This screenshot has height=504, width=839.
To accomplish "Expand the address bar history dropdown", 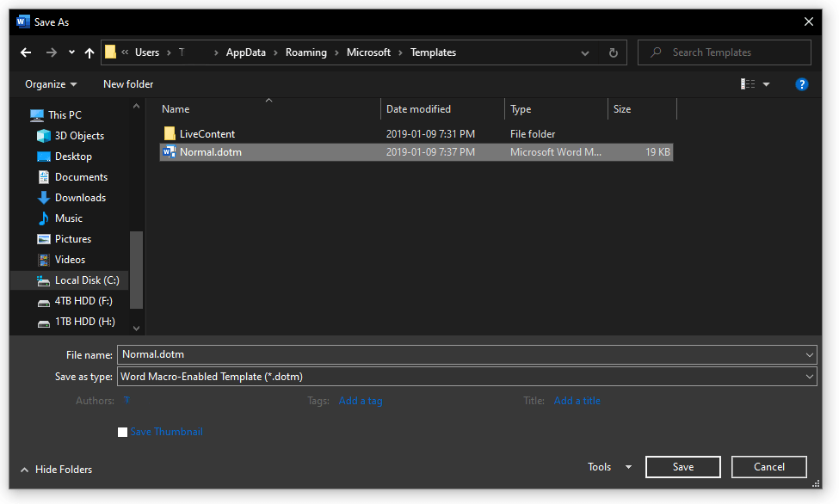I will tap(585, 52).
